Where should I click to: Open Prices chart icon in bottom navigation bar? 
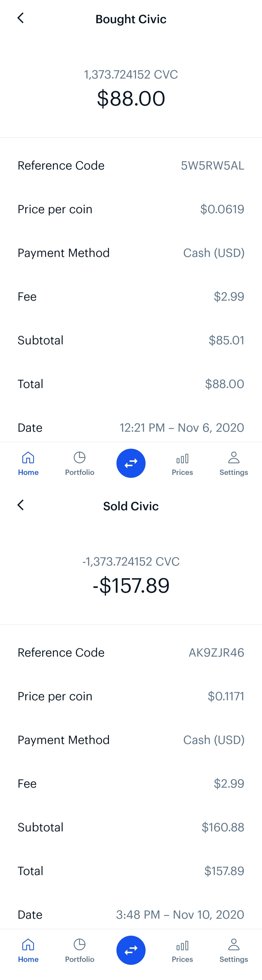point(182,945)
